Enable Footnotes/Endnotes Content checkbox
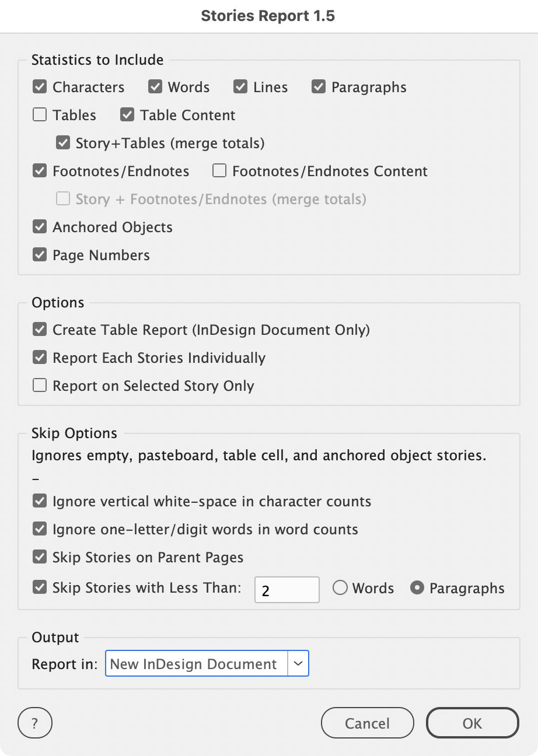The width and height of the screenshot is (538, 756). click(219, 171)
